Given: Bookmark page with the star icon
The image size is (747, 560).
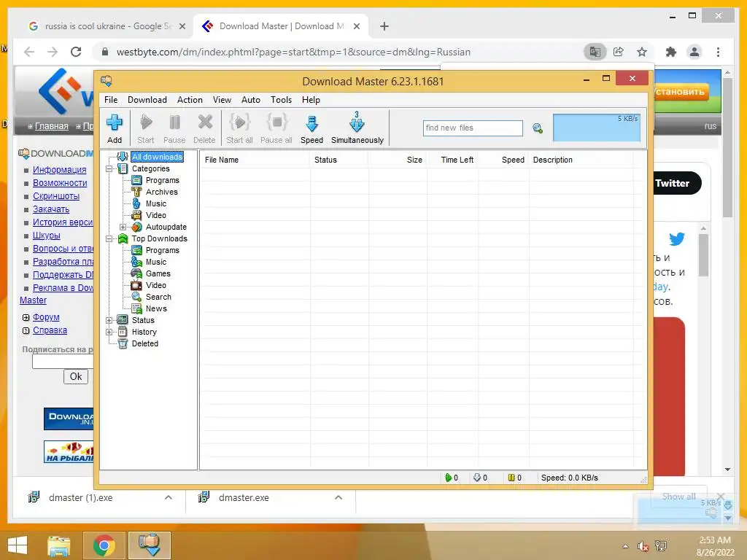Looking at the screenshot, I should click(x=642, y=52).
